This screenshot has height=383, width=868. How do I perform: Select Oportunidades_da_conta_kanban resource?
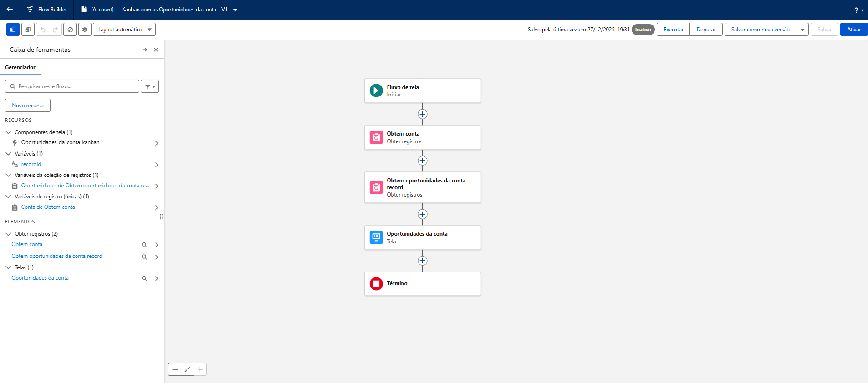(60, 142)
